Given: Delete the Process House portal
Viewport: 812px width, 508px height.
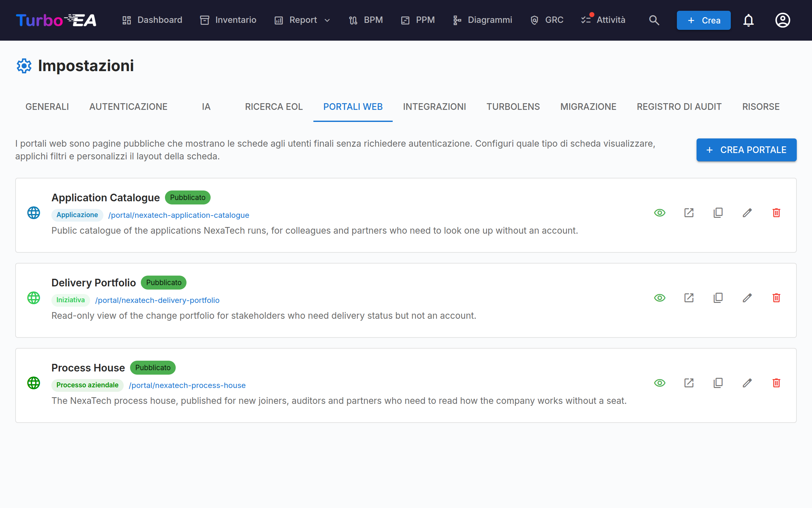Looking at the screenshot, I should pyautogui.click(x=776, y=383).
